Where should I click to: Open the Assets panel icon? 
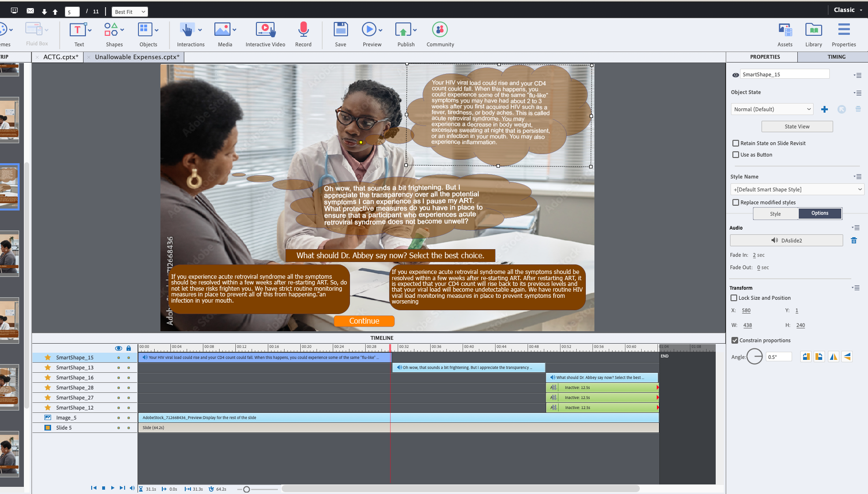(785, 30)
